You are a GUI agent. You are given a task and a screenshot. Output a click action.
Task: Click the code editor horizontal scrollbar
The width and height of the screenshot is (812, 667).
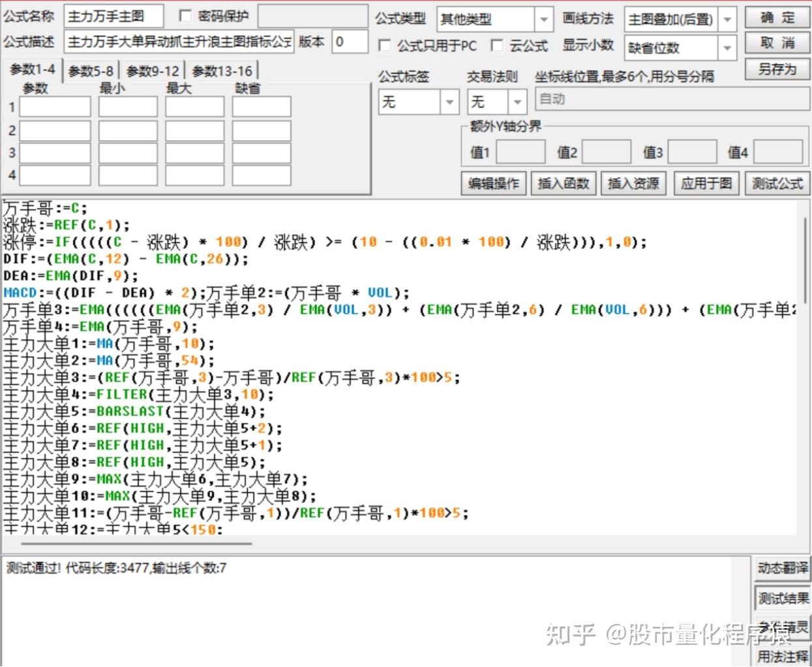click(x=137, y=543)
